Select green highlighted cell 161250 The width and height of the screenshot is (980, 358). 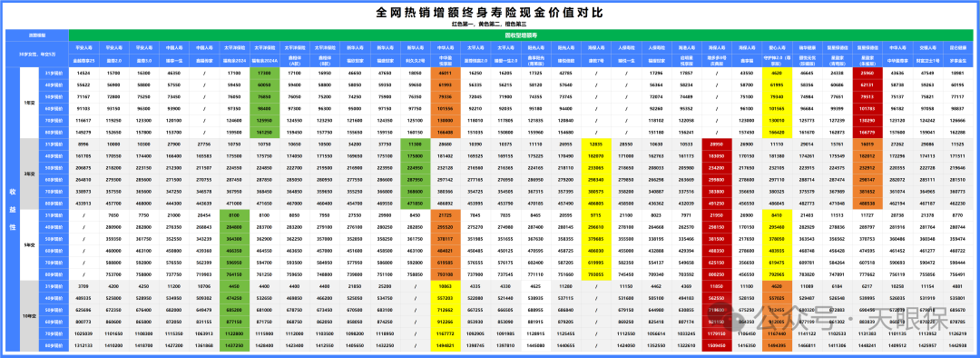pyautogui.click(x=265, y=132)
